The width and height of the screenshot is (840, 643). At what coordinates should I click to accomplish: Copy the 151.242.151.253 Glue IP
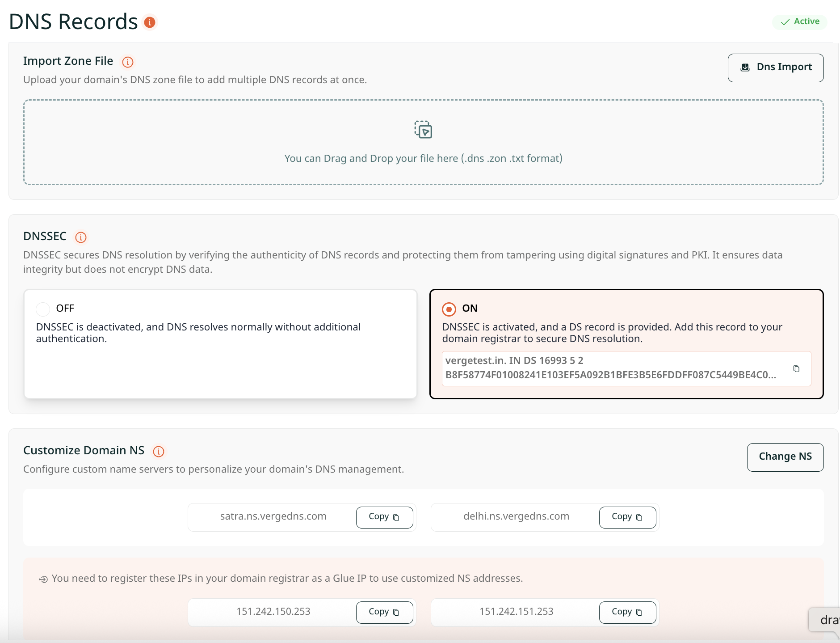[627, 613]
